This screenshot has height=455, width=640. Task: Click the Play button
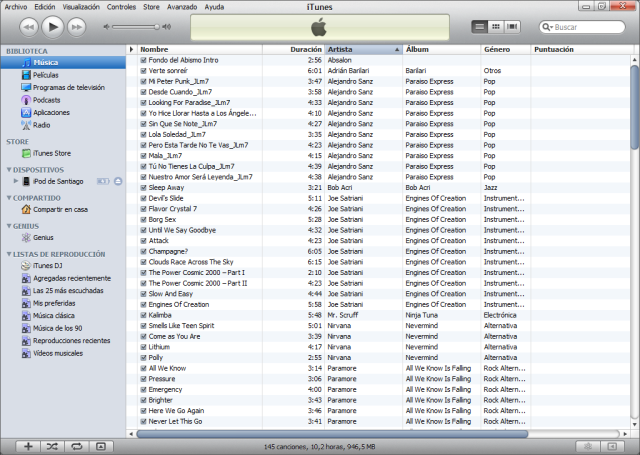click(x=53, y=27)
